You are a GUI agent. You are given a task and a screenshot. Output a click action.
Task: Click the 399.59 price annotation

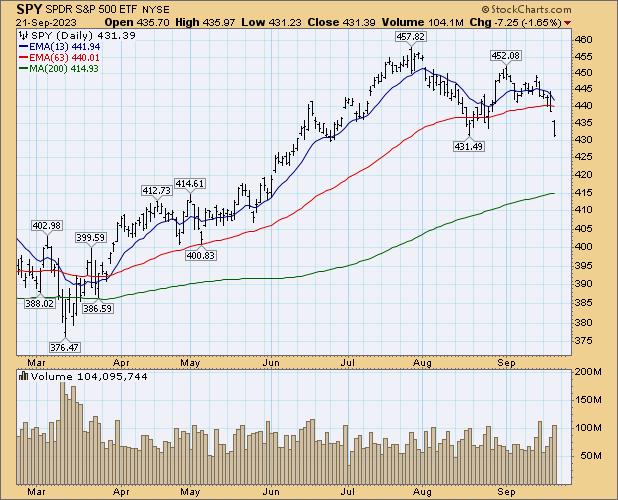(91, 238)
